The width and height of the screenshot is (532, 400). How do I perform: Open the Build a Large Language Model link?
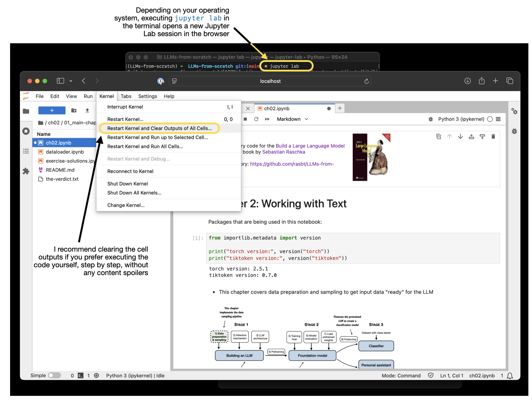coord(310,146)
